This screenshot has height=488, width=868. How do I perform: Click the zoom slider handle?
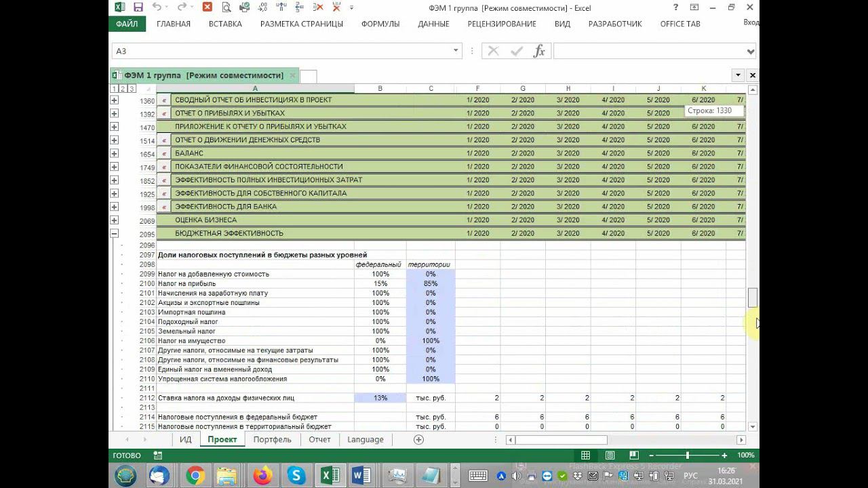pyautogui.click(x=688, y=455)
